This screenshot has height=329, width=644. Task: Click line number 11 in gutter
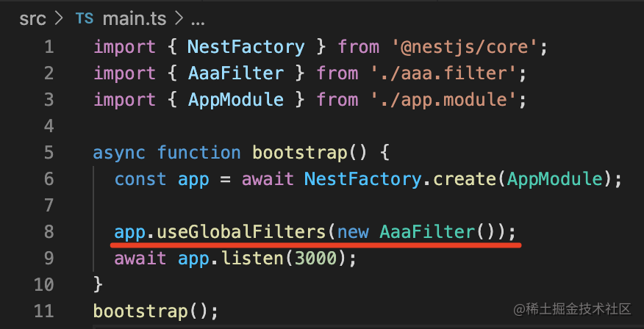[x=43, y=311]
